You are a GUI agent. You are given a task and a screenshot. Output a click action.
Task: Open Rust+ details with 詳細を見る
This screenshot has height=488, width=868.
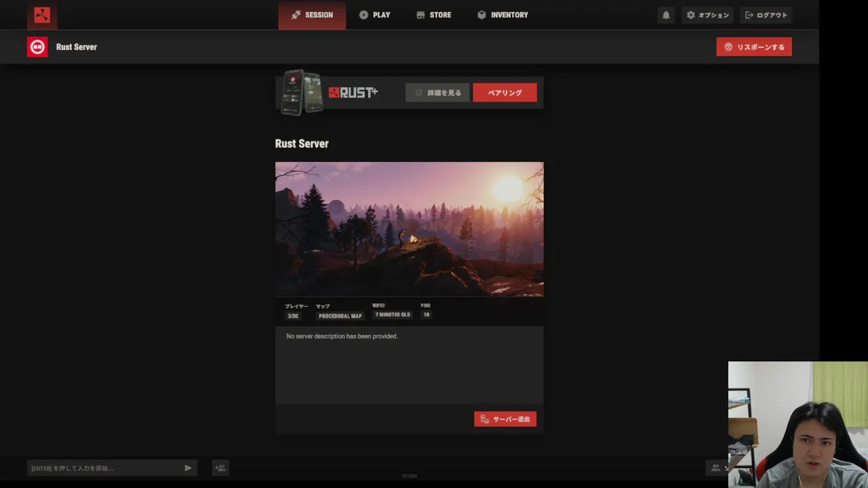coord(437,93)
